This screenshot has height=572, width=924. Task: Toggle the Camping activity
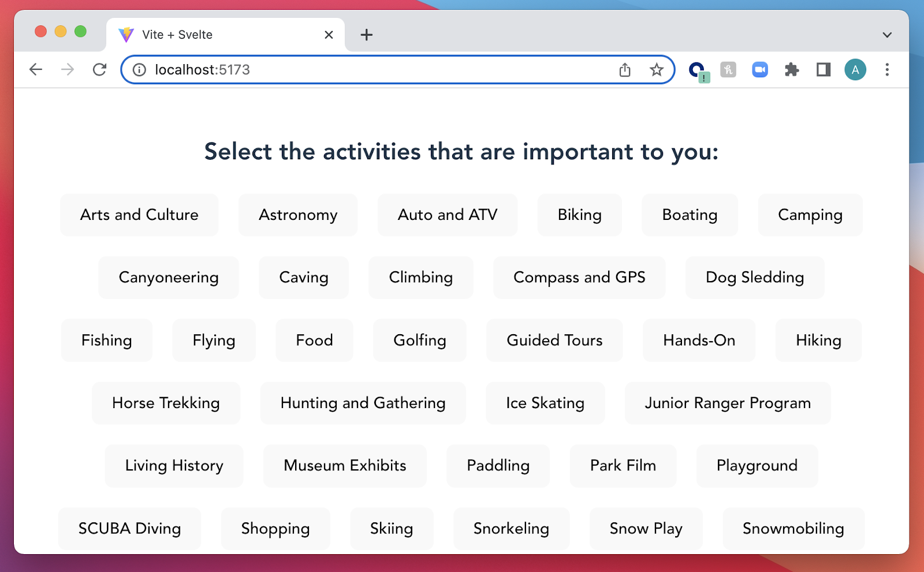[x=810, y=215]
